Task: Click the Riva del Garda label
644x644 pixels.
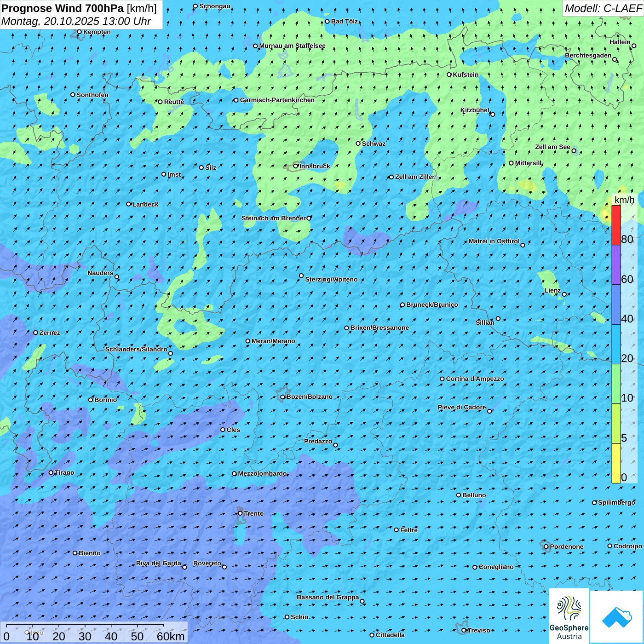Action: [159, 563]
